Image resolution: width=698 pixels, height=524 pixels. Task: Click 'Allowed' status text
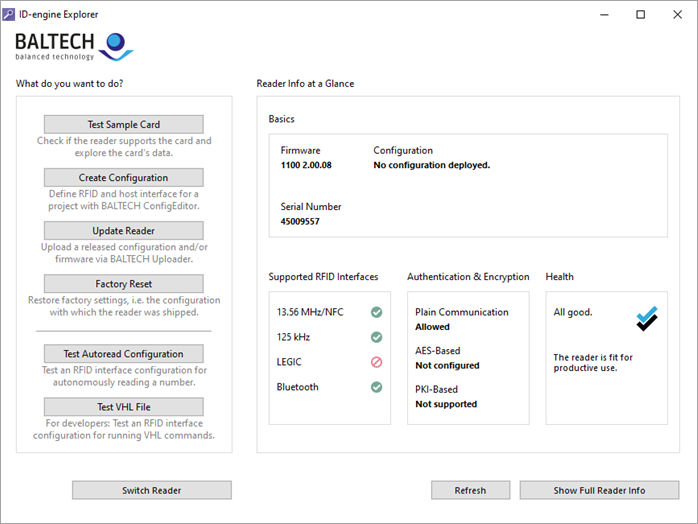click(x=432, y=327)
